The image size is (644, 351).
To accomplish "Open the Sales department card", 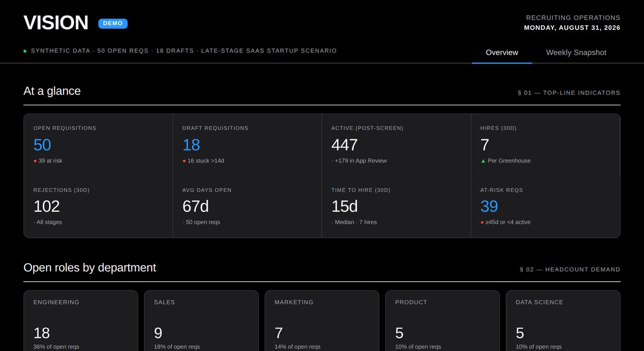I will pyautogui.click(x=201, y=321).
